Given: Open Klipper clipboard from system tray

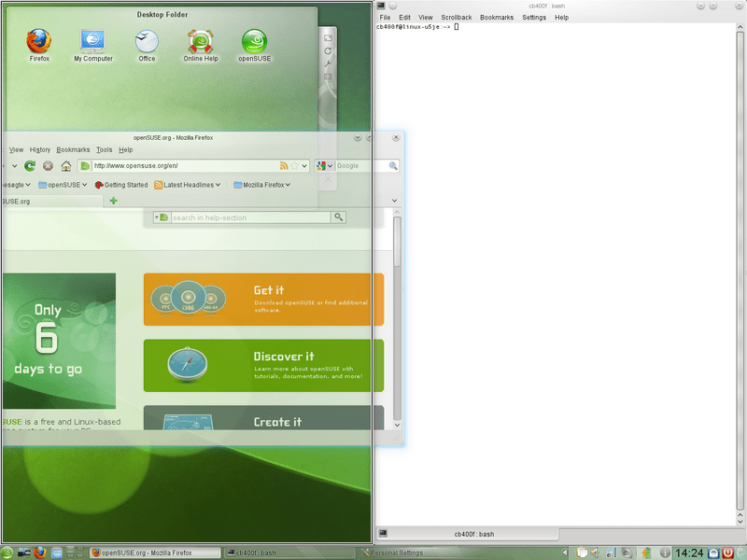Looking at the screenshot, I should [x=582, y=552].
